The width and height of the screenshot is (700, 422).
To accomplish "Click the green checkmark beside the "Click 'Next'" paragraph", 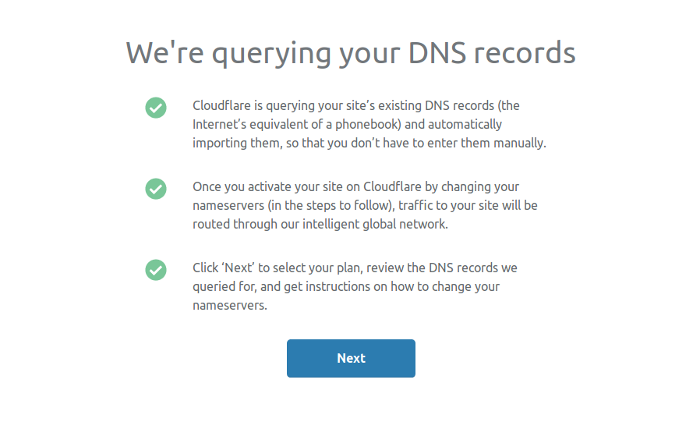I will 156,270.
